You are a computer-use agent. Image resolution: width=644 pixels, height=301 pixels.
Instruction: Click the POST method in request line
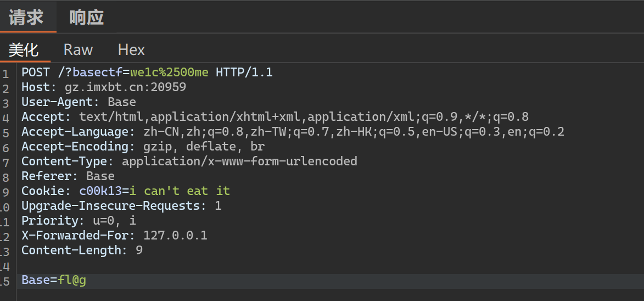(36, 73)
